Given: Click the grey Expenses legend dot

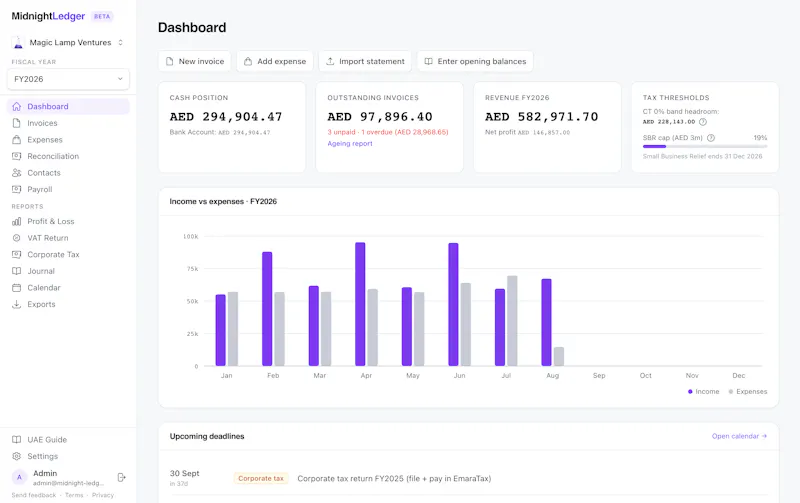Looking at the screenshot, I should pyautogui.click(x=731, y=391).
